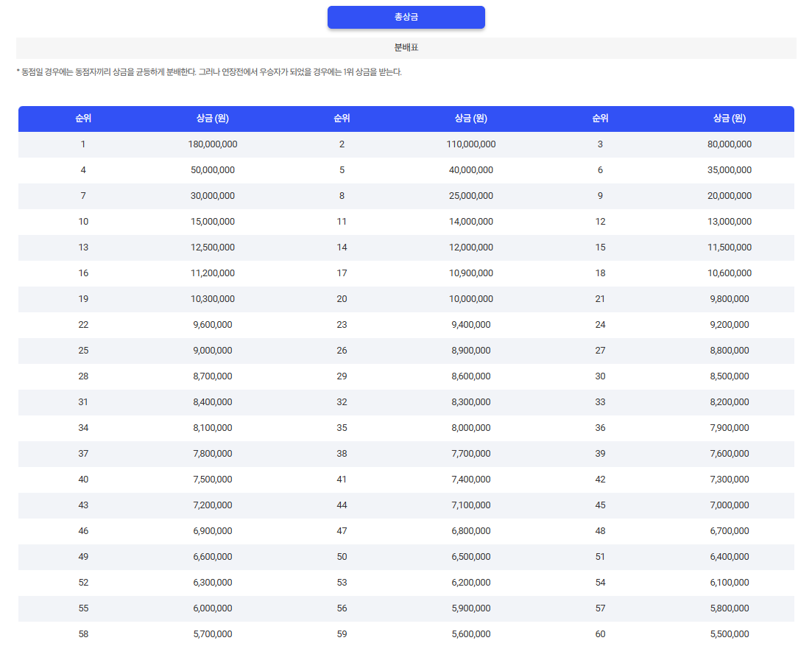The height and width of the screenshot is (660, 812).
Task: Select the 11,200,000 cell
Action: 212,273
